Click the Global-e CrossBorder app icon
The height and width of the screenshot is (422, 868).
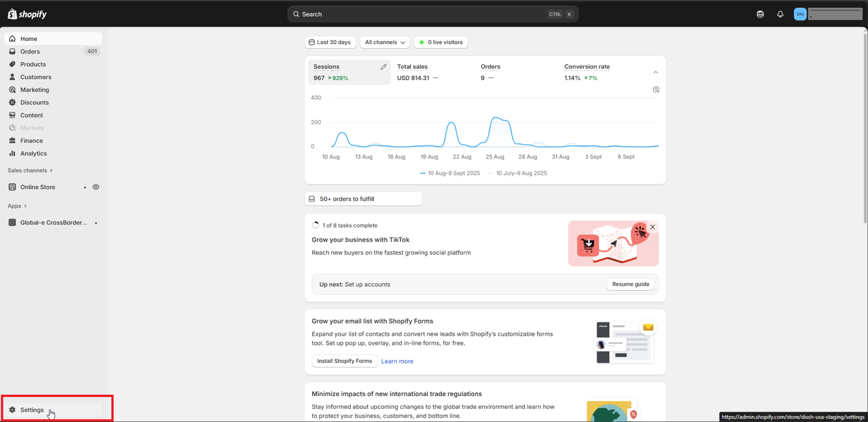pyautogui.click(x=12, y=222)
